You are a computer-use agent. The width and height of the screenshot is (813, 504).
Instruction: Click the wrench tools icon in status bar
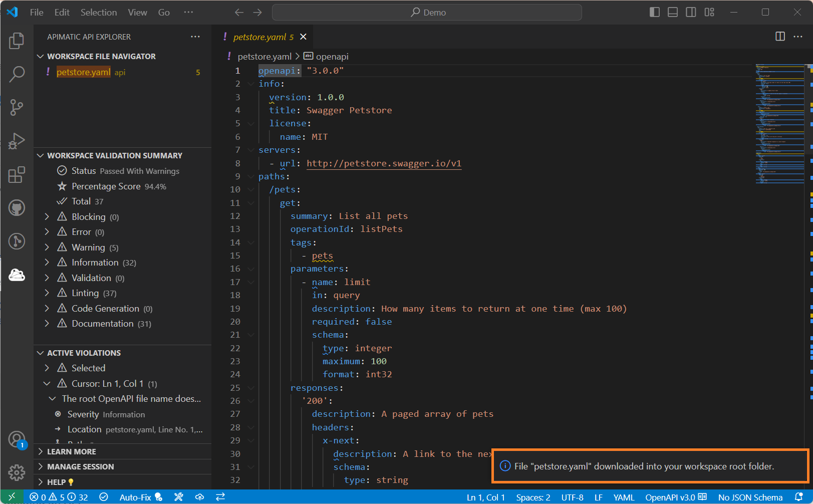(x=178, y=497)
